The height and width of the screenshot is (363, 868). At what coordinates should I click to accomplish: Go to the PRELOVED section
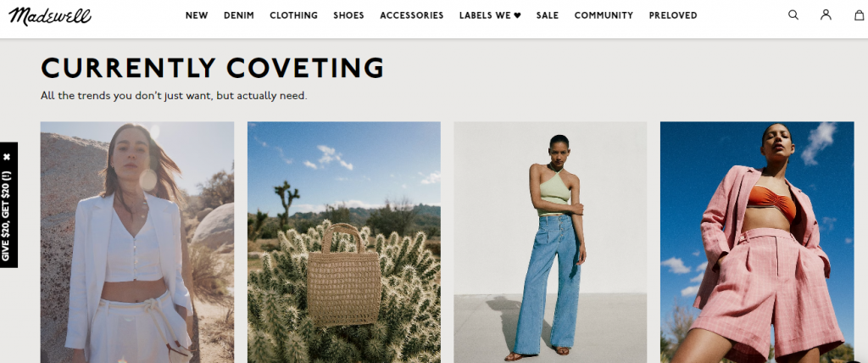(x=672, y=15)
